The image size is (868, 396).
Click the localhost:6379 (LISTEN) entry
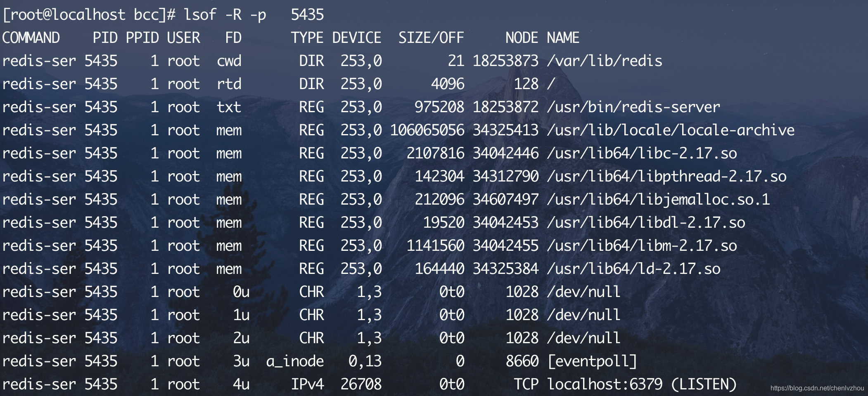(642, 384)
